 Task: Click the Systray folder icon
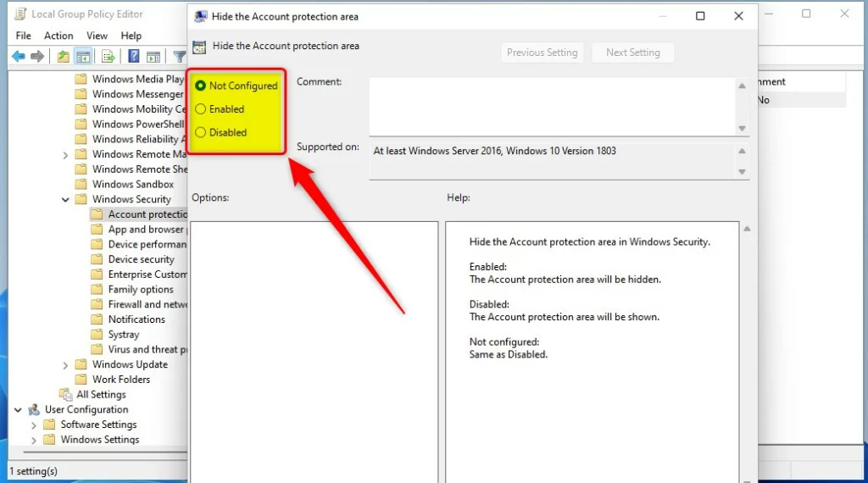[x=97, y=334]
